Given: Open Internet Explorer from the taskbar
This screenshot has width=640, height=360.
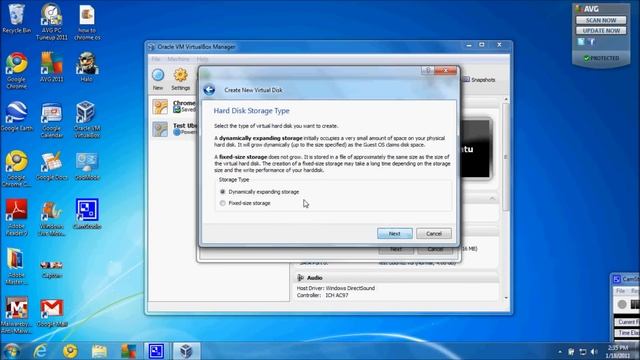Looking at the screenshot, I should coord(40,351).
